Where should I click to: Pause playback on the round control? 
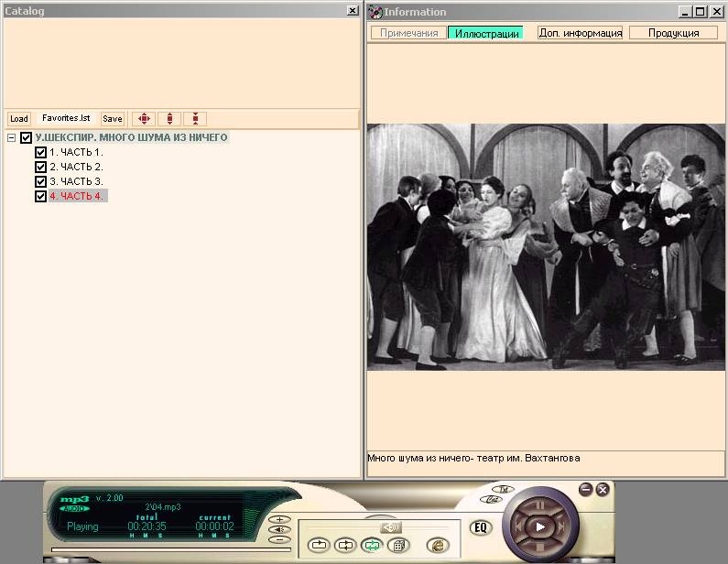pyautogui.click(x=540, y=505)
